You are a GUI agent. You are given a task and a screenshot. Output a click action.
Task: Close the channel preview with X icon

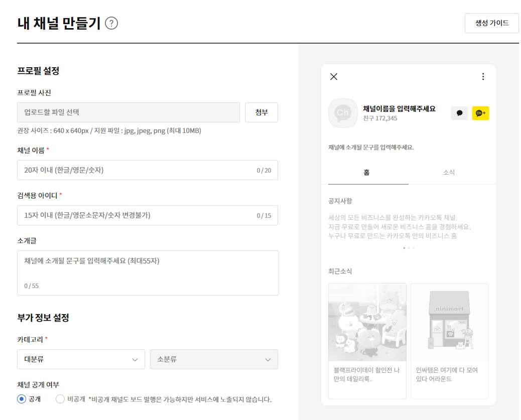(x=334, y=77)
